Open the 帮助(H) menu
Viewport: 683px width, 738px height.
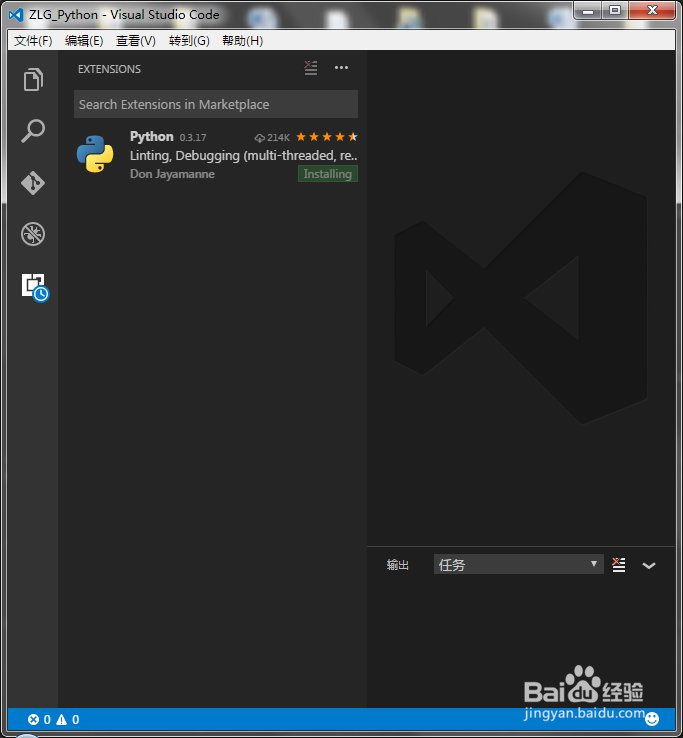point(242,41)
